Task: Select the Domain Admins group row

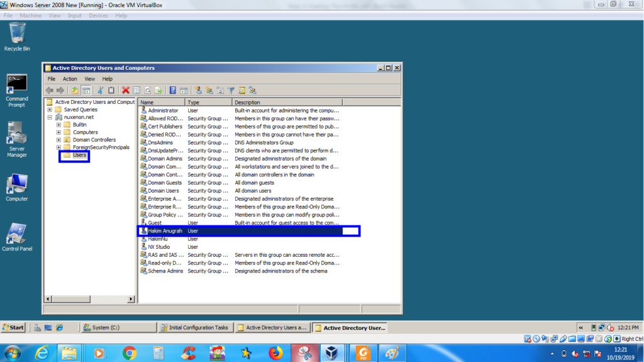Action: coord(241,159)
